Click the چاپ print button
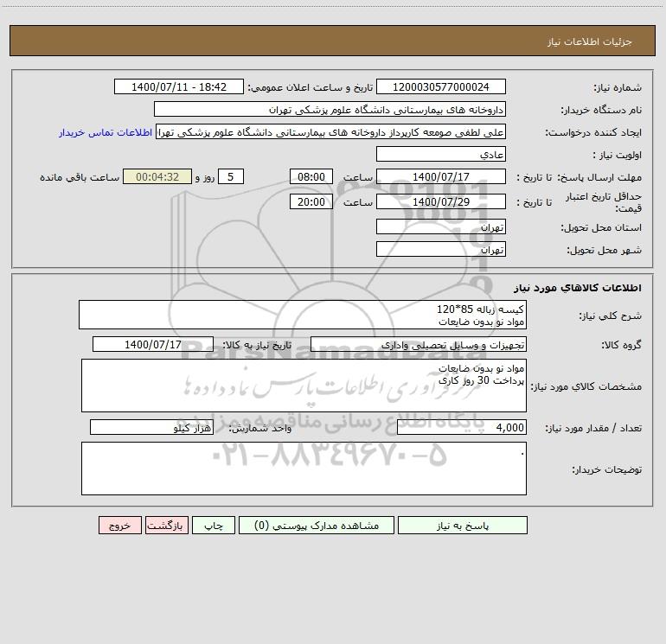The width and height of the screenshot is (666, 644). click(214, 526)
